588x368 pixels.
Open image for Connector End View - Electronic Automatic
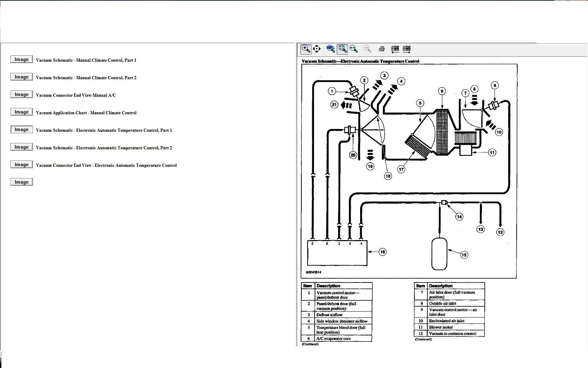22,164
